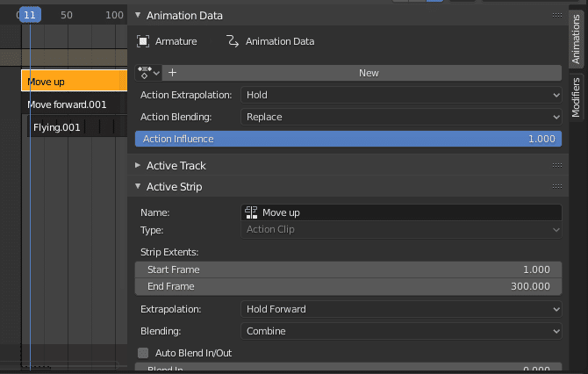Image resolution: width=588 pixels, height=374 pixels.
Task: Grab the Active Strip panel drag handle
Action: pos(556,186)
